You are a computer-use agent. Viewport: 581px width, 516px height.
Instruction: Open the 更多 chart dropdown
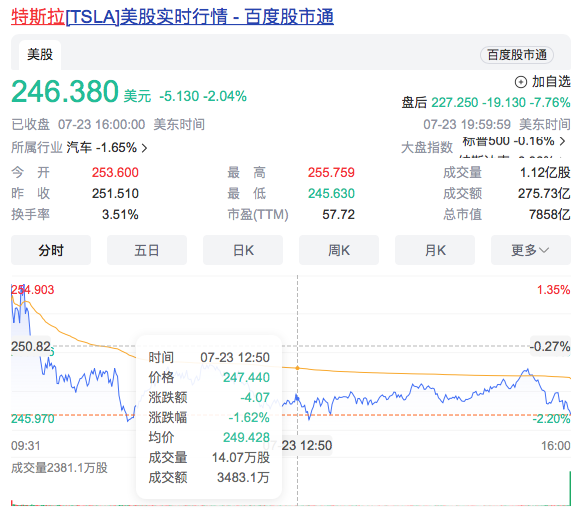click(531, 250)
